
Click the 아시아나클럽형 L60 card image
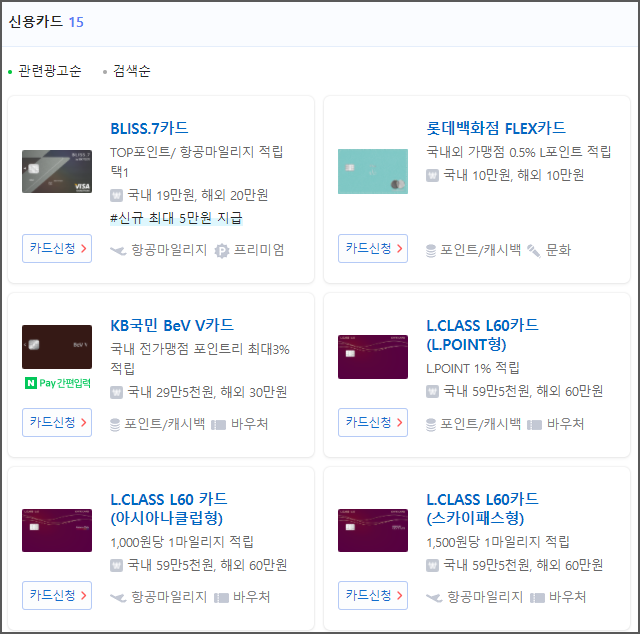coord(57,530)
